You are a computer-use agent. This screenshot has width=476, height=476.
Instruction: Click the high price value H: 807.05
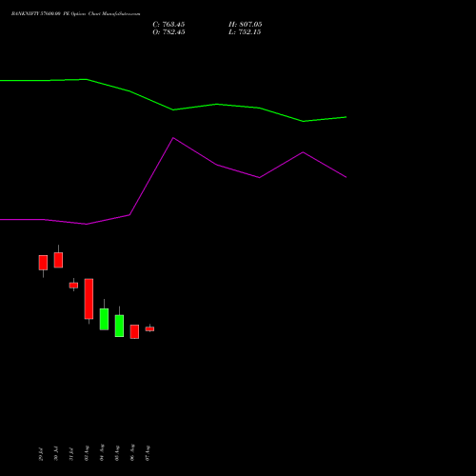coord(246,25)
